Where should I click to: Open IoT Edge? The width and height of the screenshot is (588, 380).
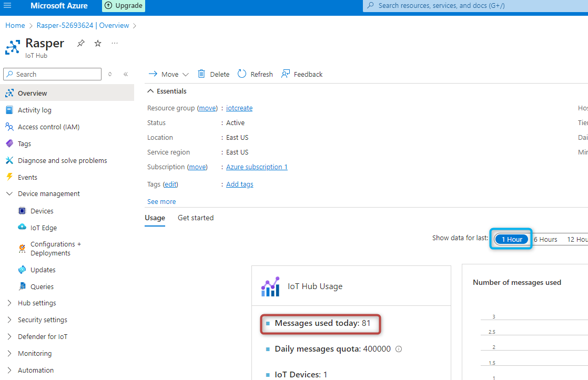44,228
